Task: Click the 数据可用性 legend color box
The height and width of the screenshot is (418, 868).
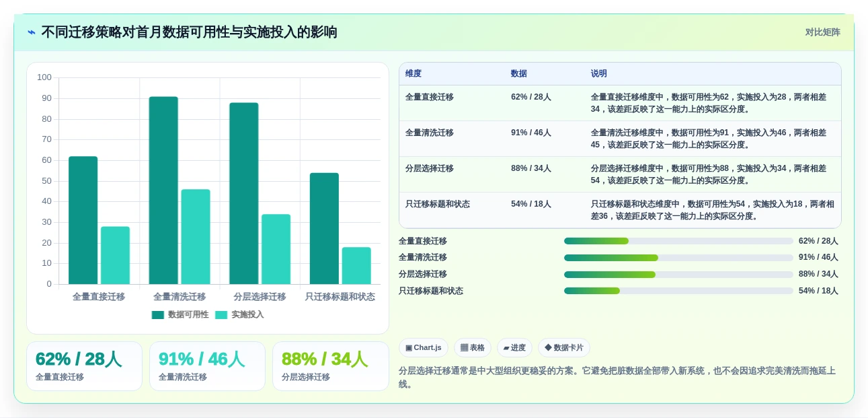Action: click(158, 314)
